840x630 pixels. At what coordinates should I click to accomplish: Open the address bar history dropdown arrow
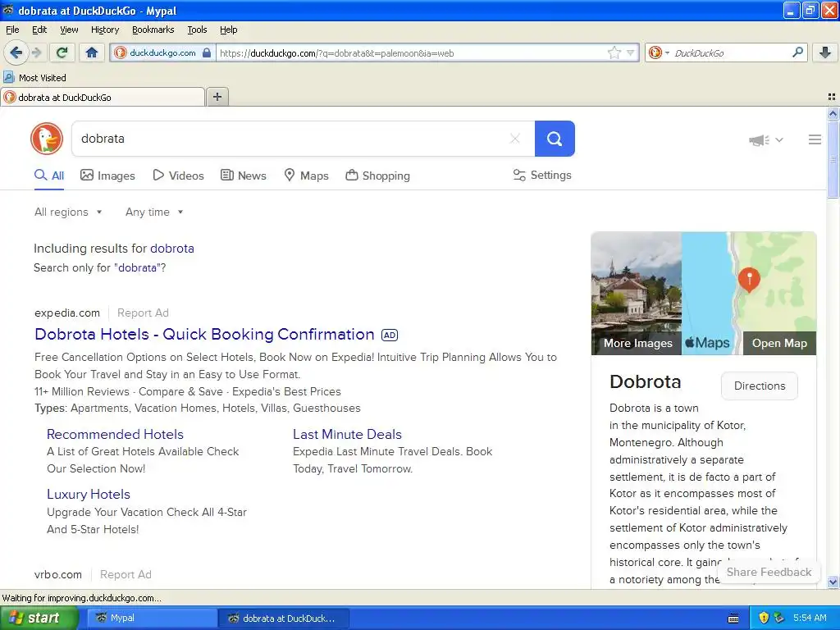[631, 52]
